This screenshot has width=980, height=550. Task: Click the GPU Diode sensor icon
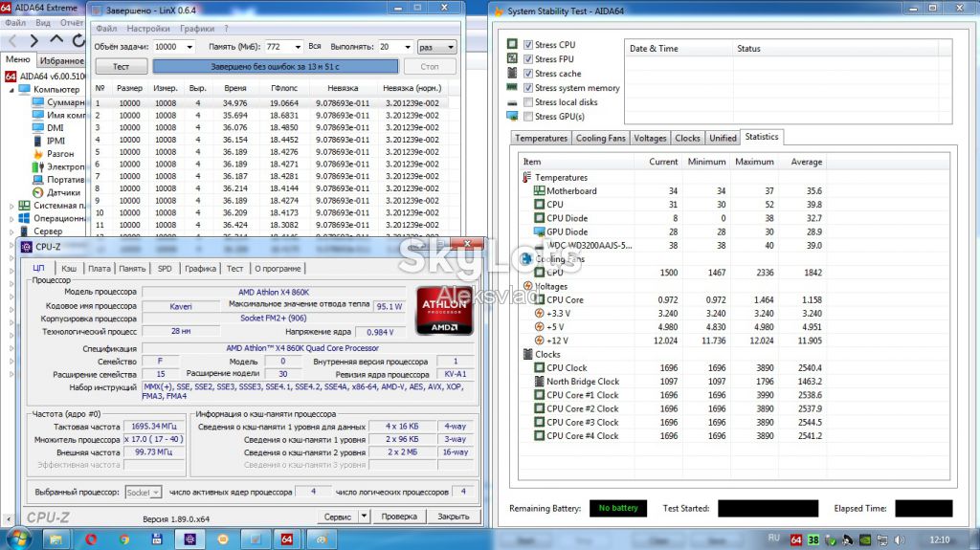539,231
